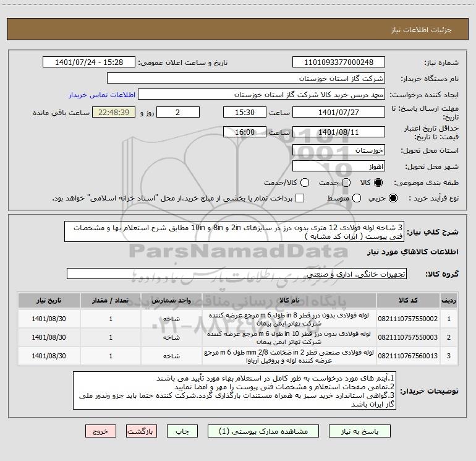Click the خروج exit button
The image size is (476, 461).
coord(101,431)
